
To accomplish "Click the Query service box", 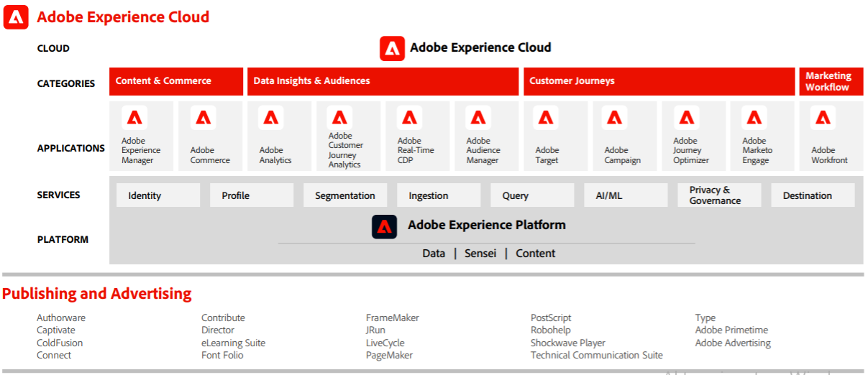I will [x=532, y=195].
